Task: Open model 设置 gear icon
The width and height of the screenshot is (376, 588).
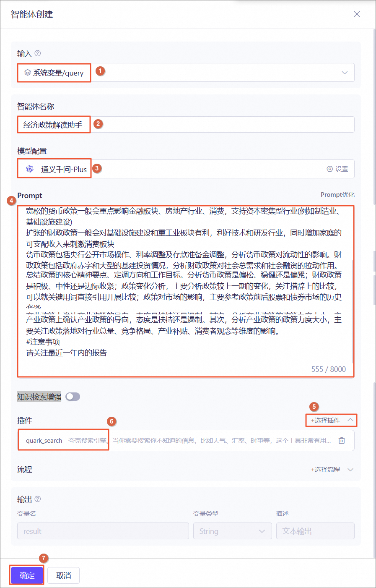Action: 330,169
